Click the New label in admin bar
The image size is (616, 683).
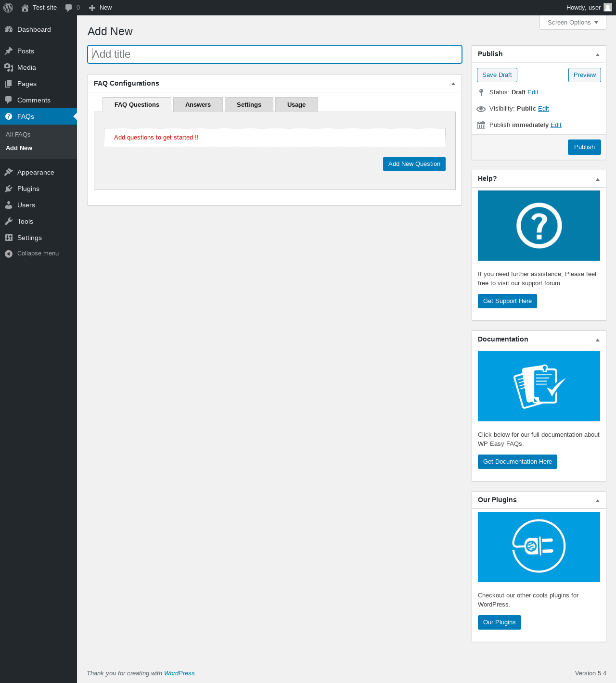point(105,8)
